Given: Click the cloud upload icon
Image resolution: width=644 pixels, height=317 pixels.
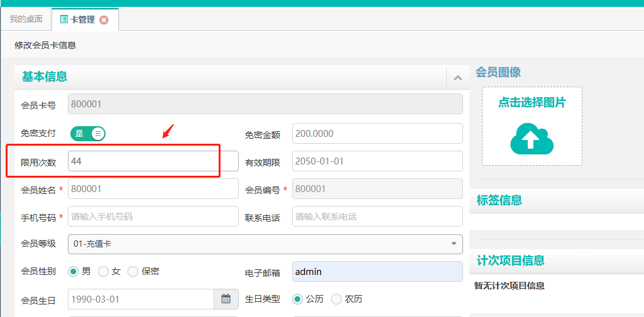Looking at the screenshot, I should pos(532,139).
